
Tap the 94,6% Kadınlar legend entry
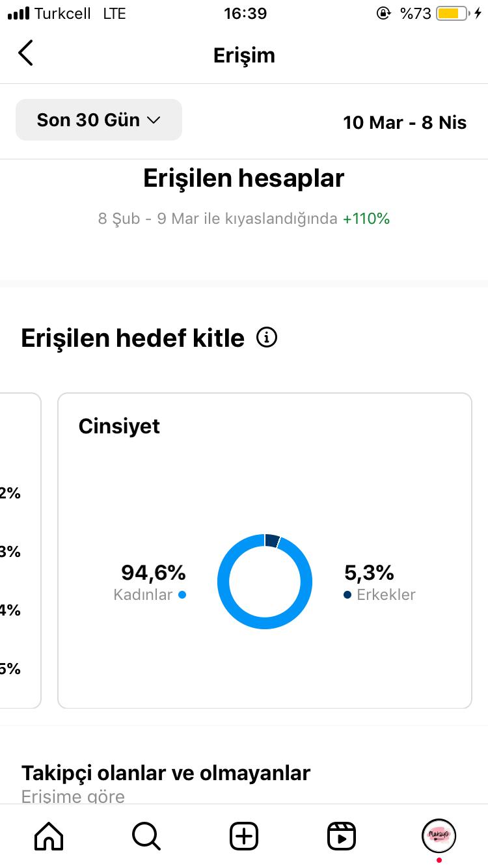click(151, 582)
